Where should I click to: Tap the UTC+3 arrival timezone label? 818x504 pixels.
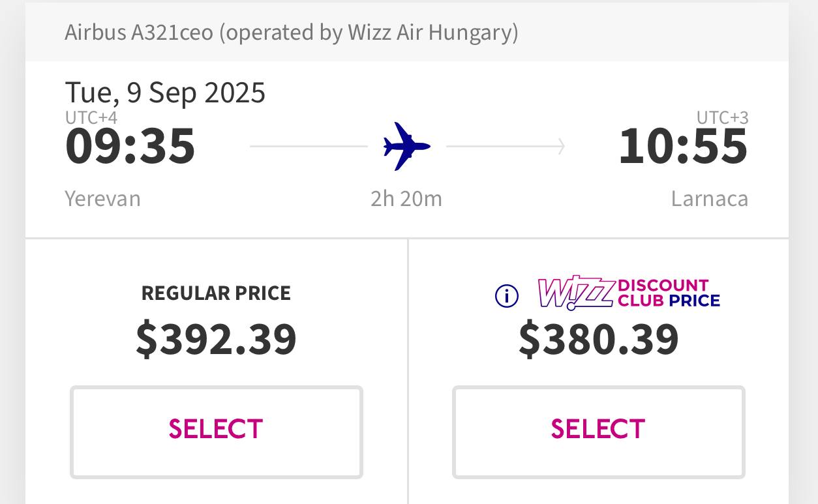722,118
